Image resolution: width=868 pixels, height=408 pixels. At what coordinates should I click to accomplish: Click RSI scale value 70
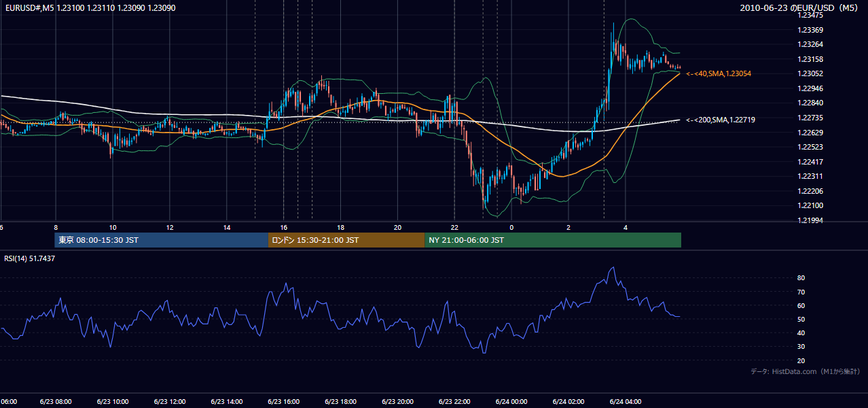pyautogui.click(x=801, y=292)
